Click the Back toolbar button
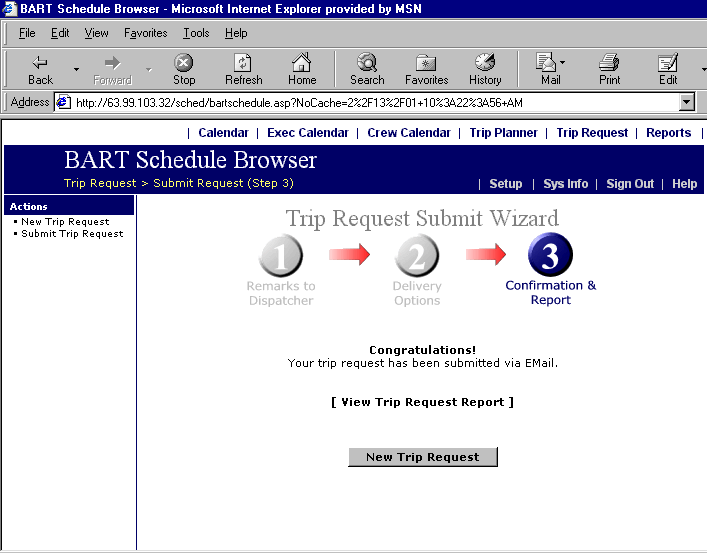The width and height of the screenshot is (707, 553). pos(41,69)
